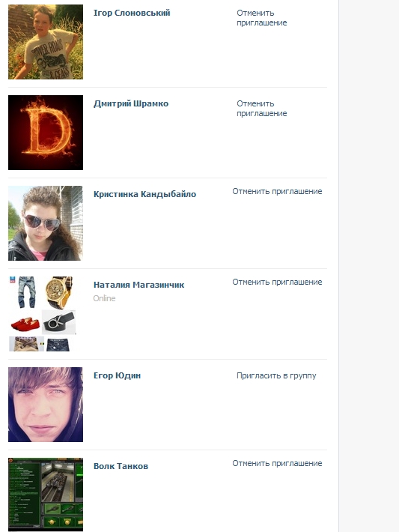
Task: Click the name Дмитрий Шрамко
Action: [131, 103]
